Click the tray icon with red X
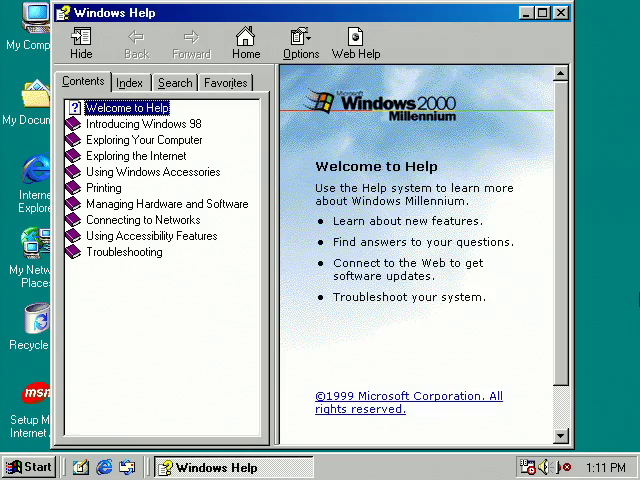 click(563, 467)
